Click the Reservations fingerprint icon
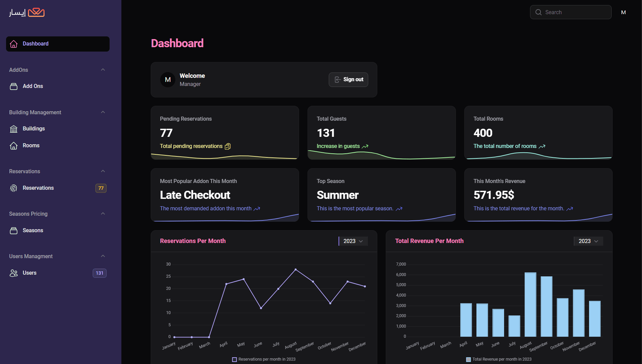Screen dimensions: 642x364 (x=13, y=188)
